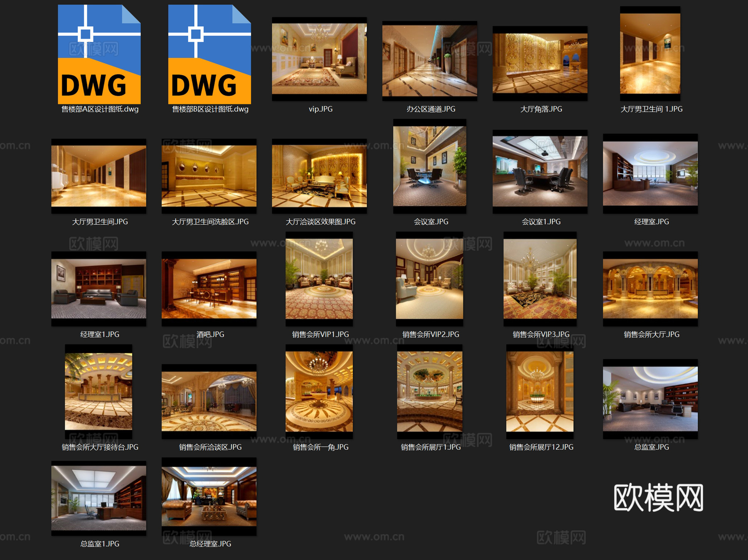Click the 销售会所VIP1.JPG file name

pyautogui.click(x=320, y=335)
